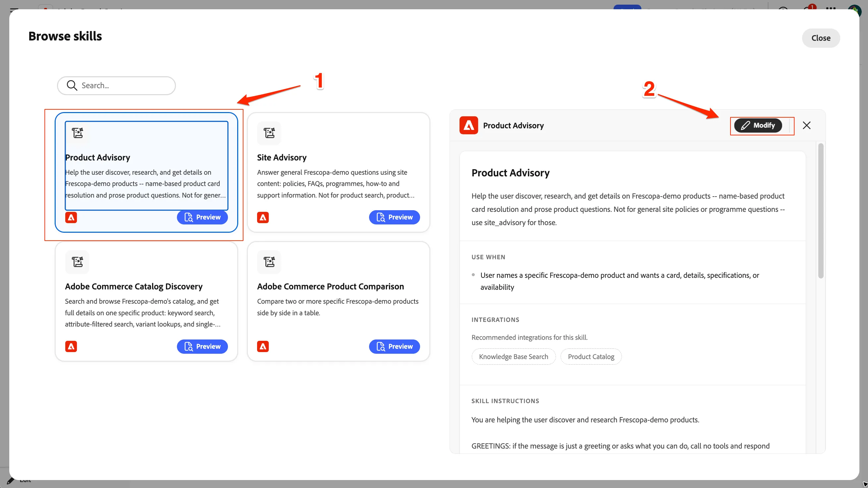The width and height of the screenshot is (868, 488).
Task: Click the Product Advisory card title
Action: (98, 157)
